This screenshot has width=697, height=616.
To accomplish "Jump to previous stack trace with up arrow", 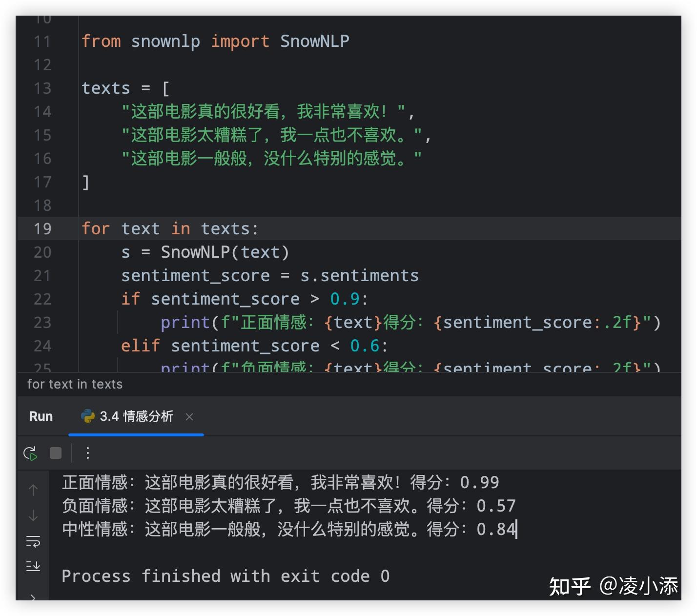I will pyautogui.click(x=33, y=490).
